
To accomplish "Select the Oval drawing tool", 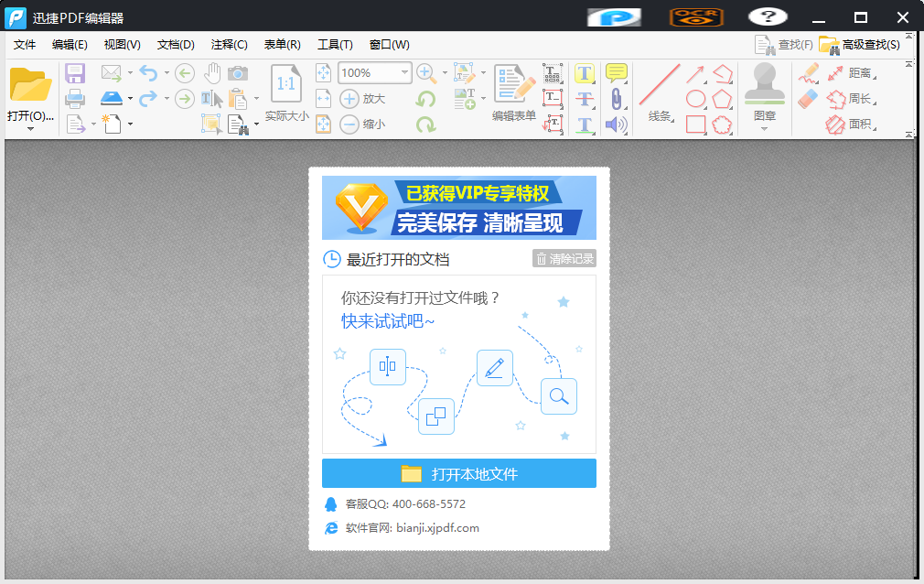I will click(x=695, y=99).
